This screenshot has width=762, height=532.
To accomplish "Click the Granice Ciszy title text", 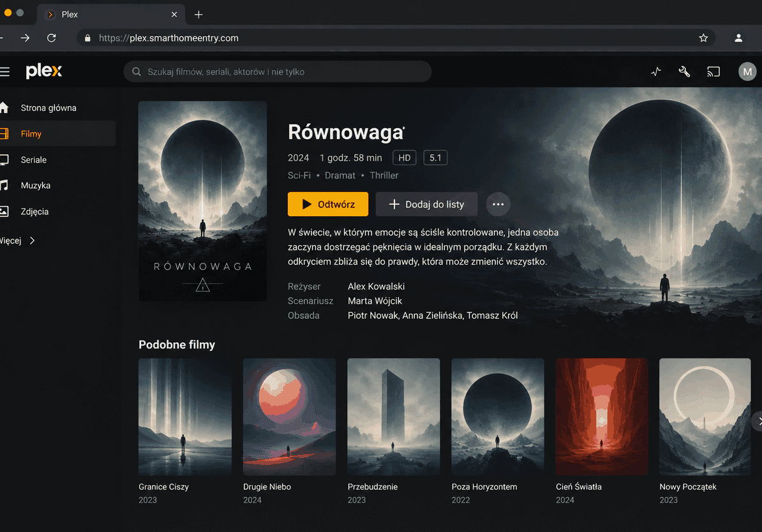I will [164, 487].
